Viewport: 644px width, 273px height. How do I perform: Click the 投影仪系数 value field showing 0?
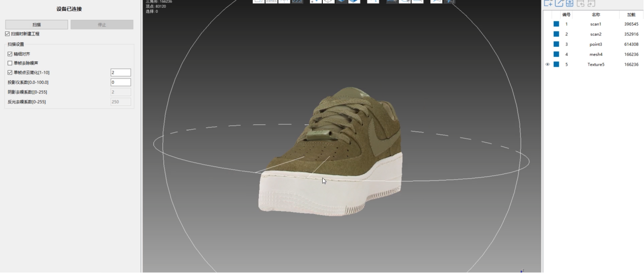[x=121, y=82]
